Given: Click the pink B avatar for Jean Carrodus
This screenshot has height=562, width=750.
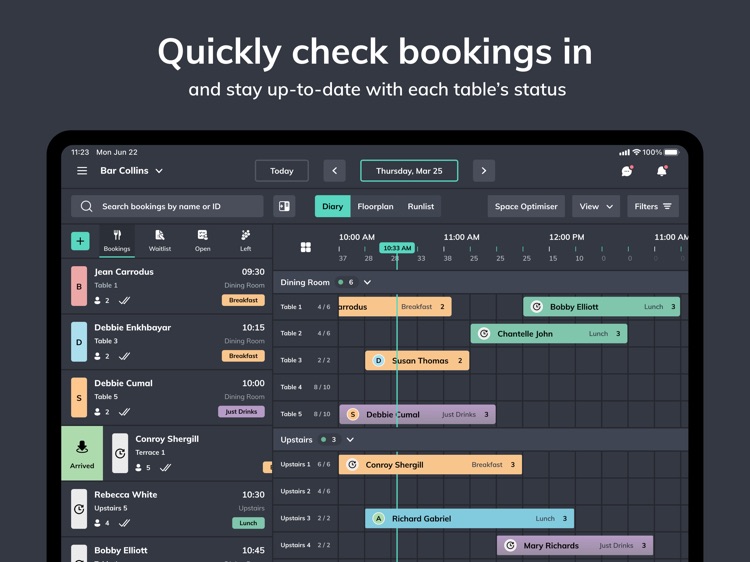Looking at the screenshot, I should (x=79, y=286).
